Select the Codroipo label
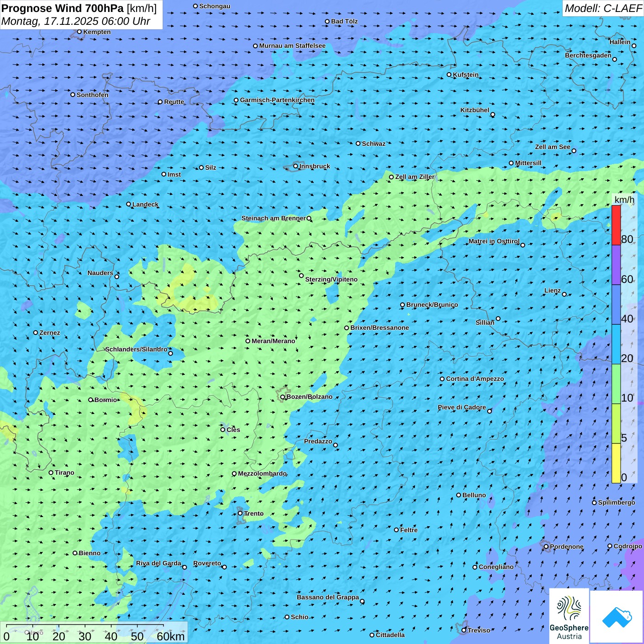Screen dimensions: 644x644 click(627, 546)
